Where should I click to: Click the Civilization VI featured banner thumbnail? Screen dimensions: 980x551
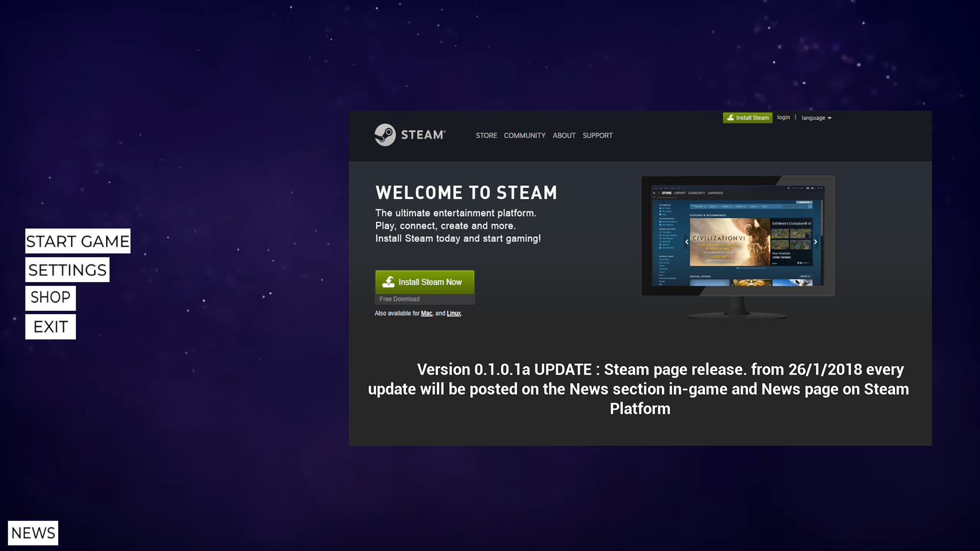[x=729, y=242]
